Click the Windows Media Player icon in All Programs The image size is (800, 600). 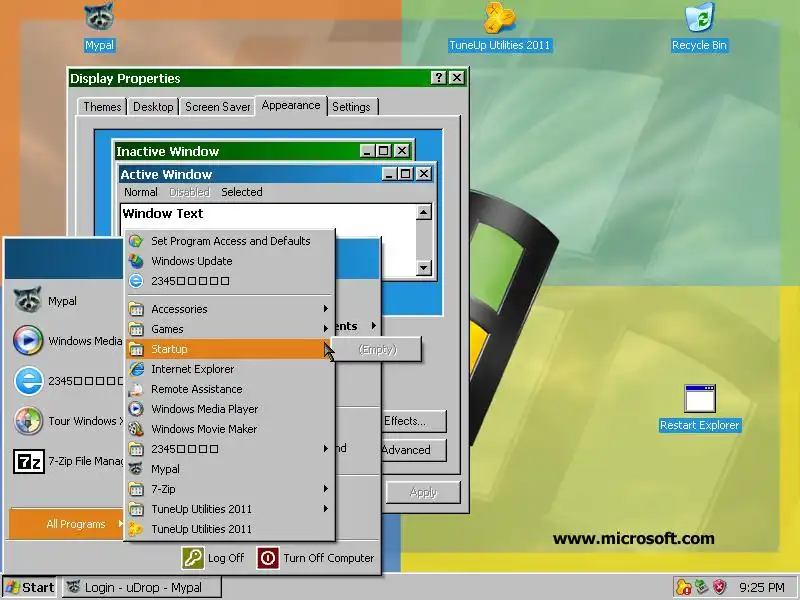click(136, 409)
